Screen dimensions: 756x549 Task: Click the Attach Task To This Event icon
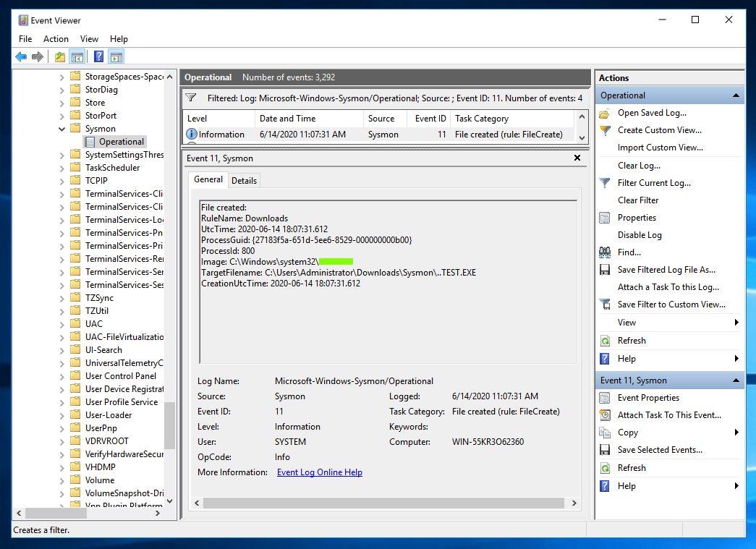[x=606, y=415]
